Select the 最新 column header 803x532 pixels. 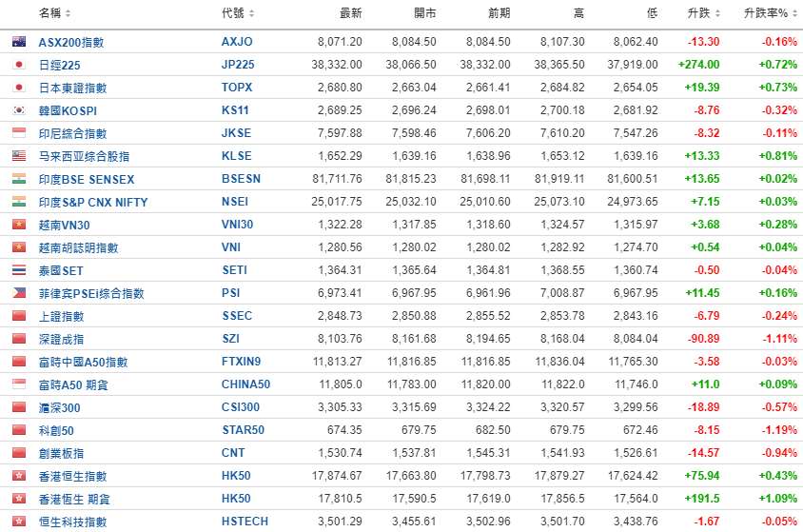tap(350, 13)
